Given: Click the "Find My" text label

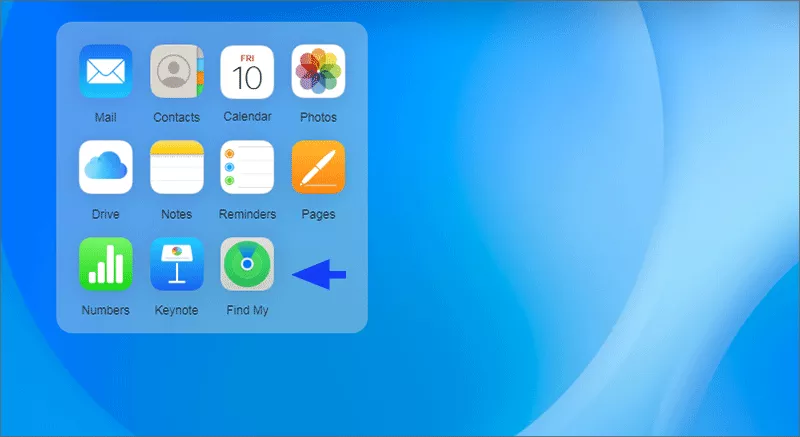Looking at the screenshot, I should [x=247, y=310].
